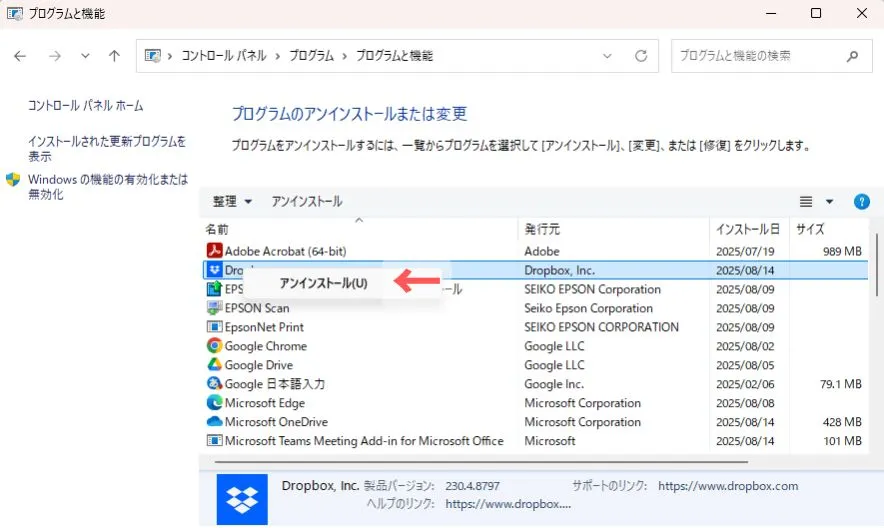This screenshot has width=884, height=528.
Task: Select Google 日本語入力 row
Action: 534,384
